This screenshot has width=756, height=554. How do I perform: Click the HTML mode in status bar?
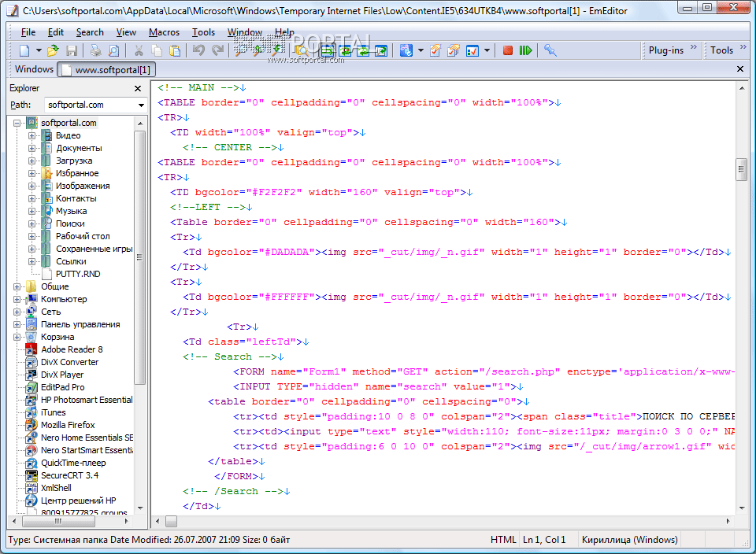click(x=503, y=540)
